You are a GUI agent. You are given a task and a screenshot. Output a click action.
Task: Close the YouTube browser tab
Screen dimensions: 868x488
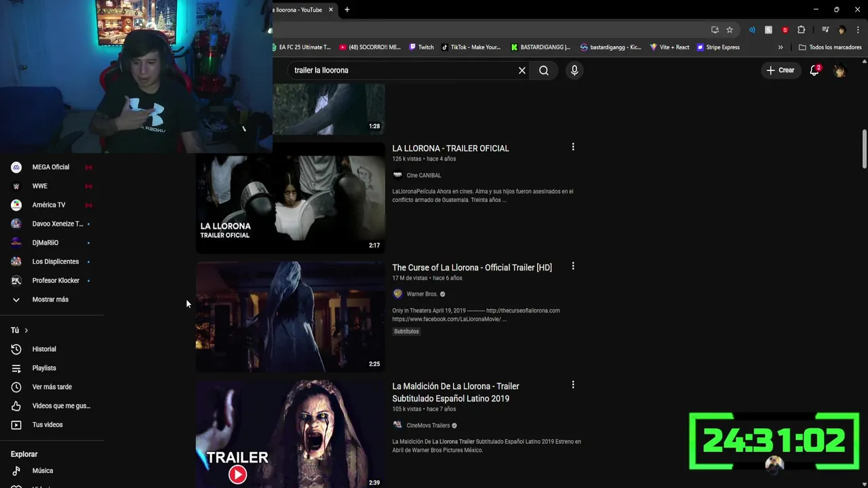pos(331,9)
